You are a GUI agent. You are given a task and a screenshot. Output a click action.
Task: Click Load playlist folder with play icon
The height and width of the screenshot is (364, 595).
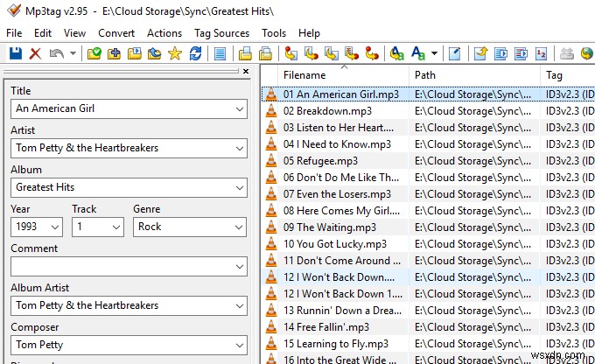(135, 53)
